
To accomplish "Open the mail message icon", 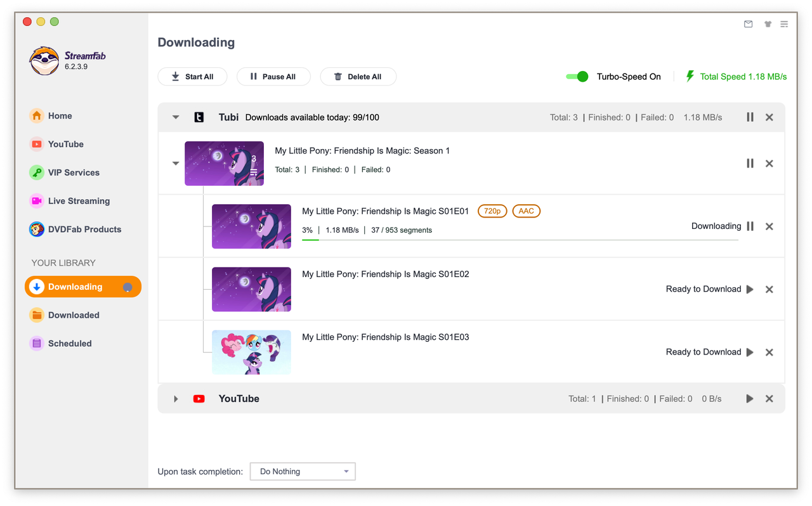I will [749, 24].
